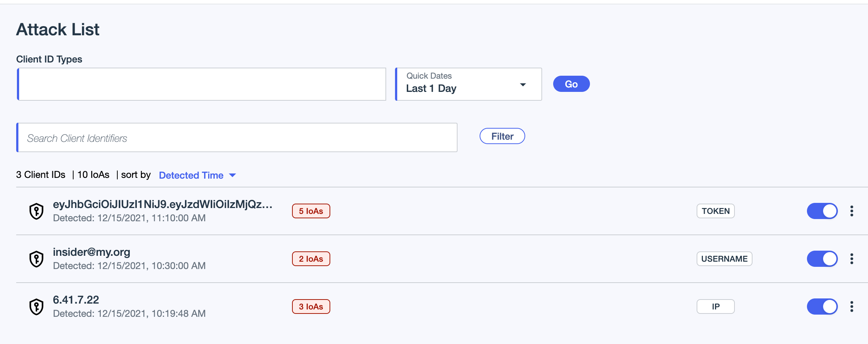Screen dimensions: 868x344
Task: Open the 6.41.7.22 client entry
Action: pyautogui.click(x=76, y=300)
